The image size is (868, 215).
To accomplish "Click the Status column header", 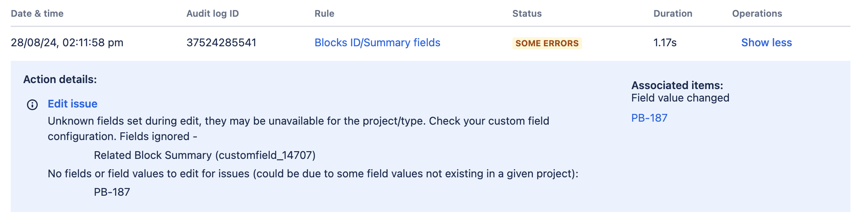I will 527,14.
